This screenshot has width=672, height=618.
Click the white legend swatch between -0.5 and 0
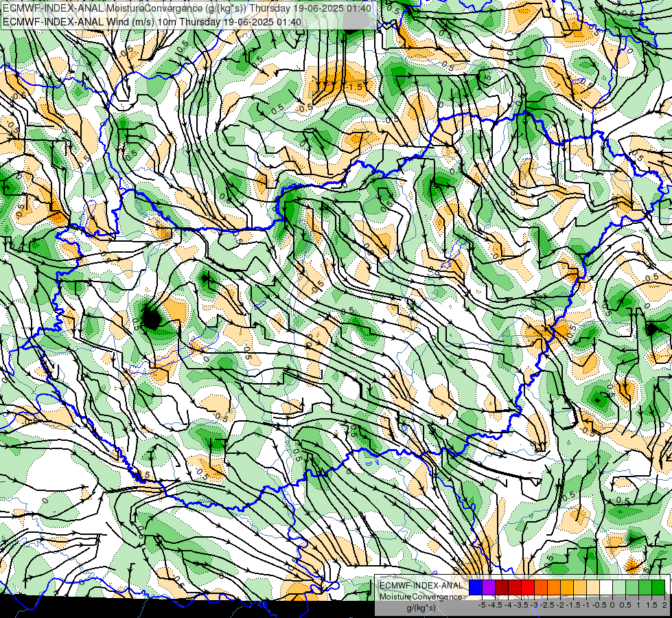click(606, 587)
